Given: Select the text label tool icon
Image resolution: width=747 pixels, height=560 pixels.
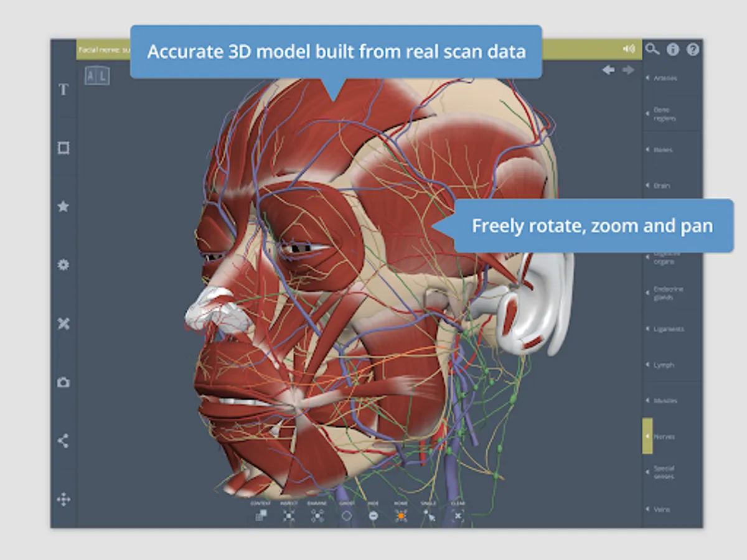Looking at the screenshot, I should pos(63,90).
